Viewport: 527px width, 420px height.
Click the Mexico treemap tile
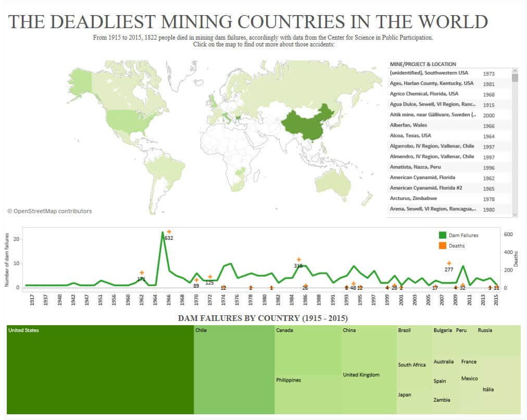[x=470, y=381]
